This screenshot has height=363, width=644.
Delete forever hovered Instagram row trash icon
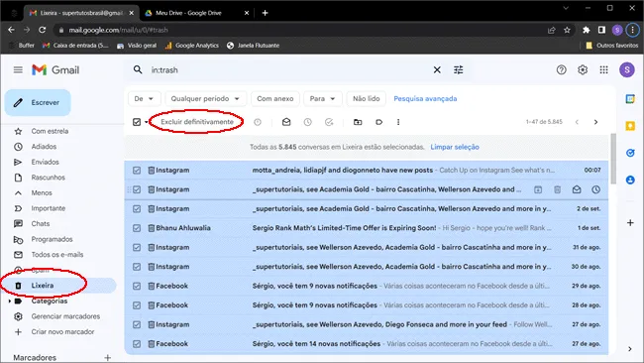pyautogui.click(x=558, y=189)
